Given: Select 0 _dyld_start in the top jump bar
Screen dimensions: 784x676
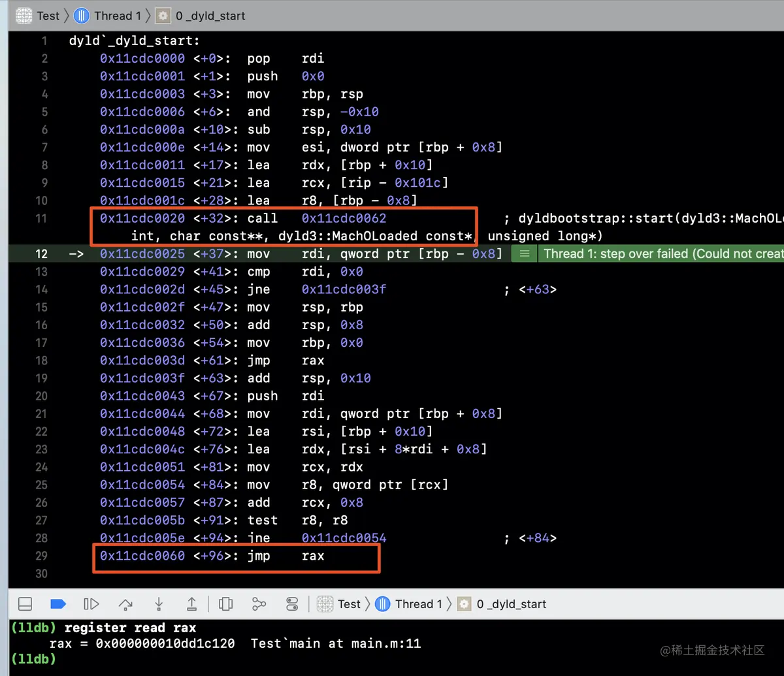Looking at the screenshot, I should (x=210, y=16).
